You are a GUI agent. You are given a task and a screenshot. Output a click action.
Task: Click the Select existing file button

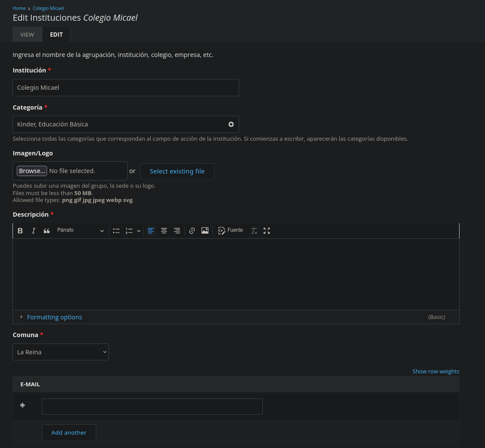pos(177,171)
